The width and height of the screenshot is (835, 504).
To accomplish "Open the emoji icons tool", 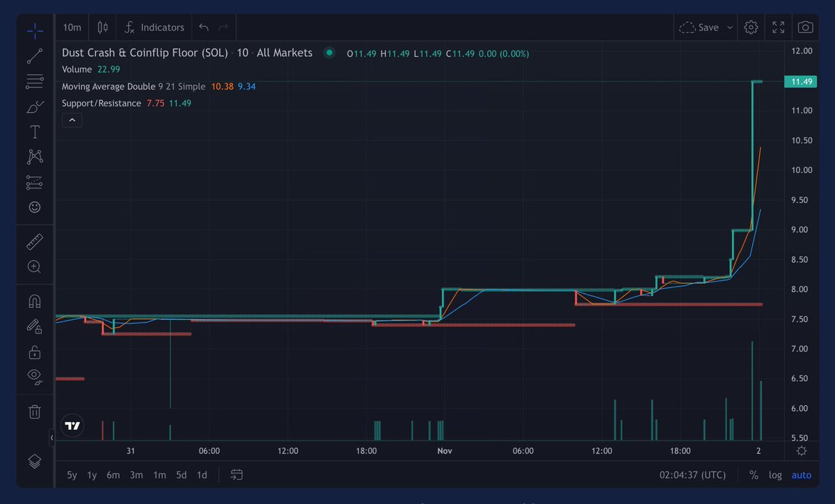I will click(x=35, y=207).
